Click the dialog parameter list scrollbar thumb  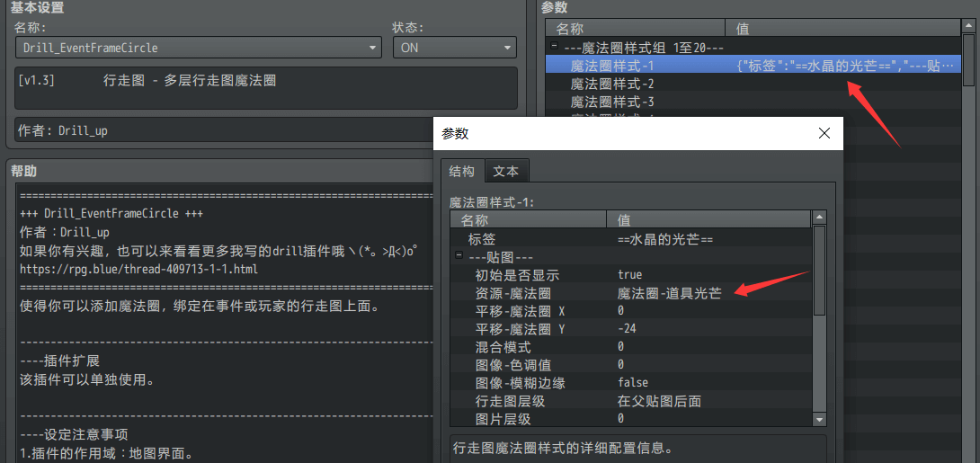pyautogui.click(x=818, y=270)
